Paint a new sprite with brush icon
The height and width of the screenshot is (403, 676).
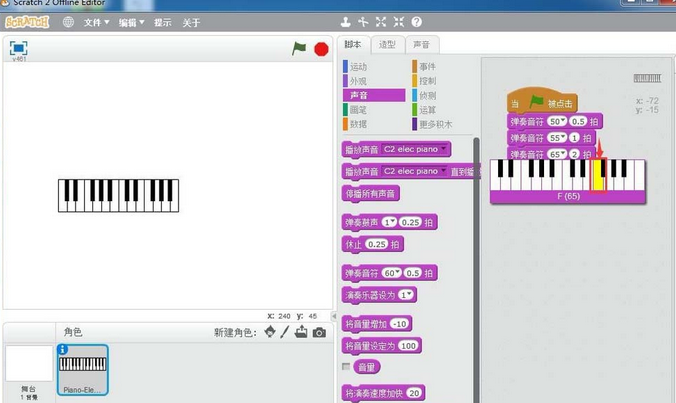pyautogui.click(x=285, y=332)
